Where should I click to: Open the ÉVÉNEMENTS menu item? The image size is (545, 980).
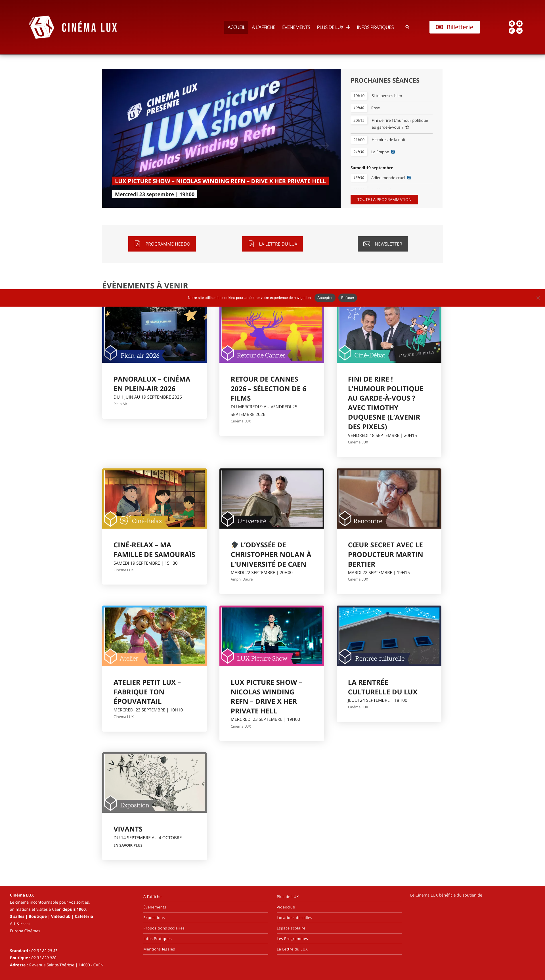[296, 27]
